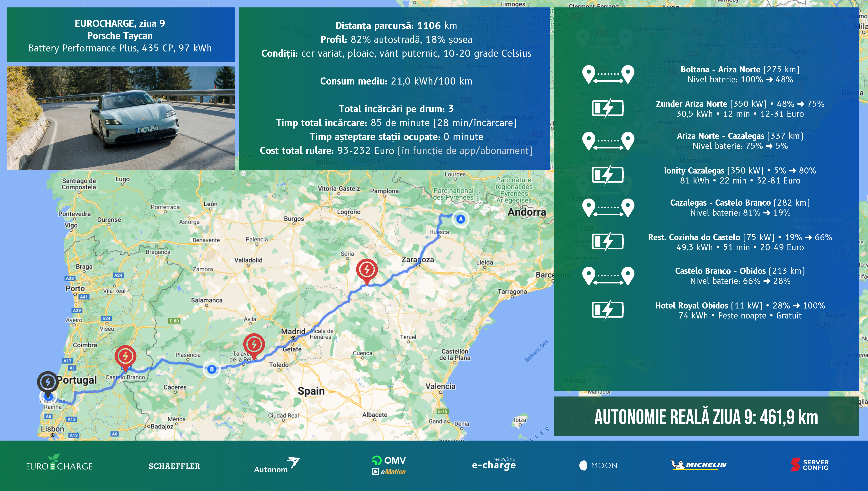Image resolution: width=868 pixels, height=491 pixels.
Task: Click 'Cazalegas - Castelo Branco [282 km]' text
Action: [740, 203]
